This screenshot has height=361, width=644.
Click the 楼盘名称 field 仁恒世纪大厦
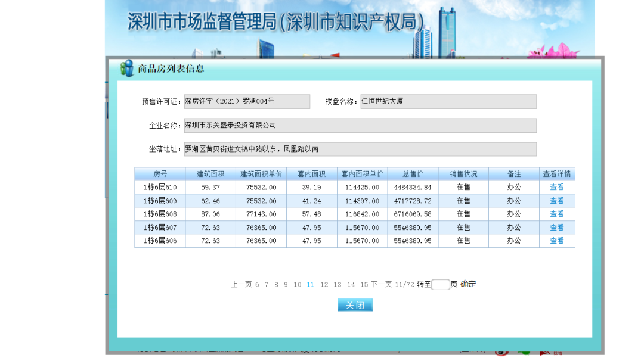tap(448, 101)
